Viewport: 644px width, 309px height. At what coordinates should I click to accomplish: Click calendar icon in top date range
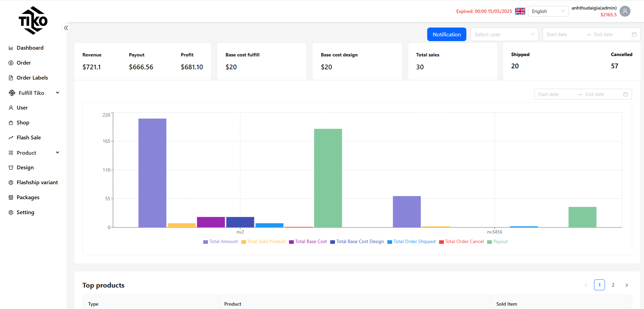[x=634, y=34]
